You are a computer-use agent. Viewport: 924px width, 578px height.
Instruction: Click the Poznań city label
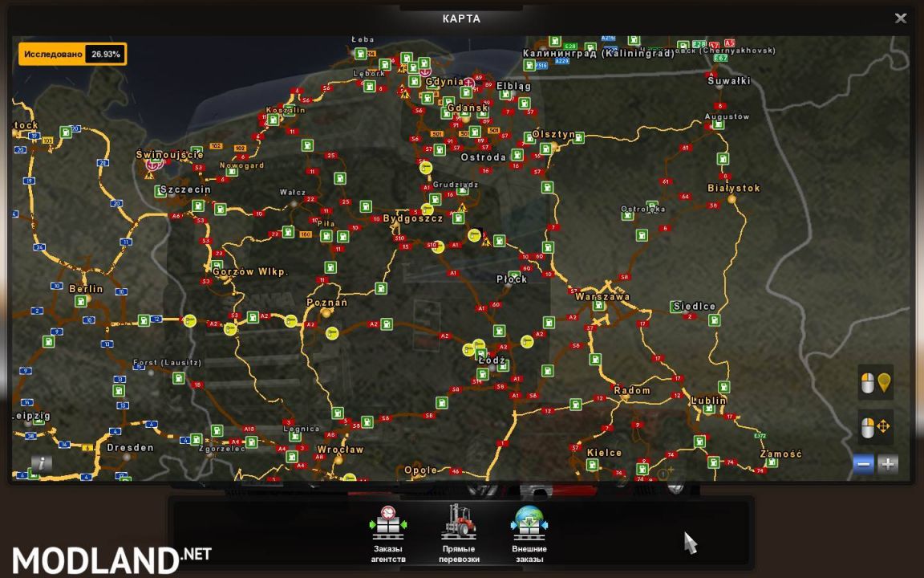[x=327, y=303]
